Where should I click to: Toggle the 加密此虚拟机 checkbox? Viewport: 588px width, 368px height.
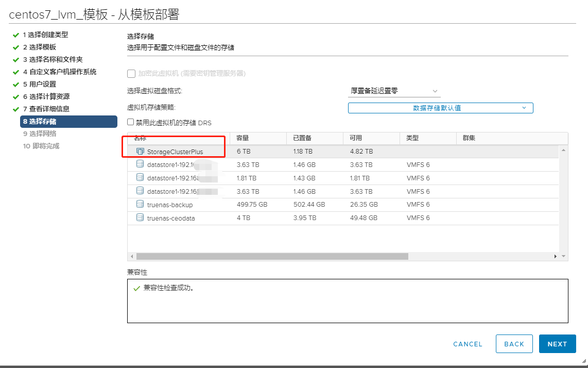pos(131,74)
